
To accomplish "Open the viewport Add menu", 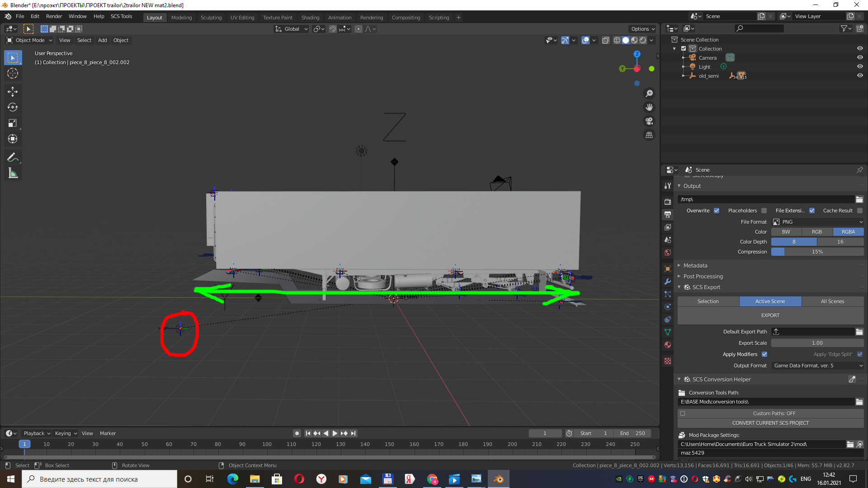I will 103,40.
